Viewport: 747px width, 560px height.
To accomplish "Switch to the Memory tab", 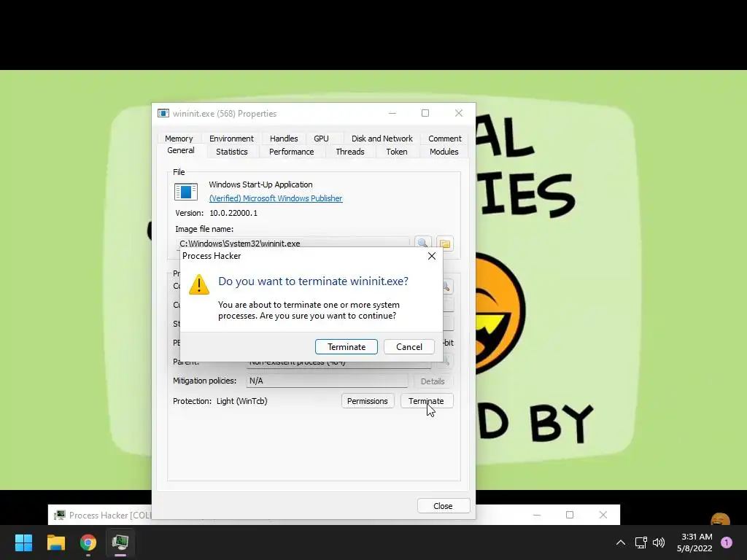I will [x=179, y=139].
